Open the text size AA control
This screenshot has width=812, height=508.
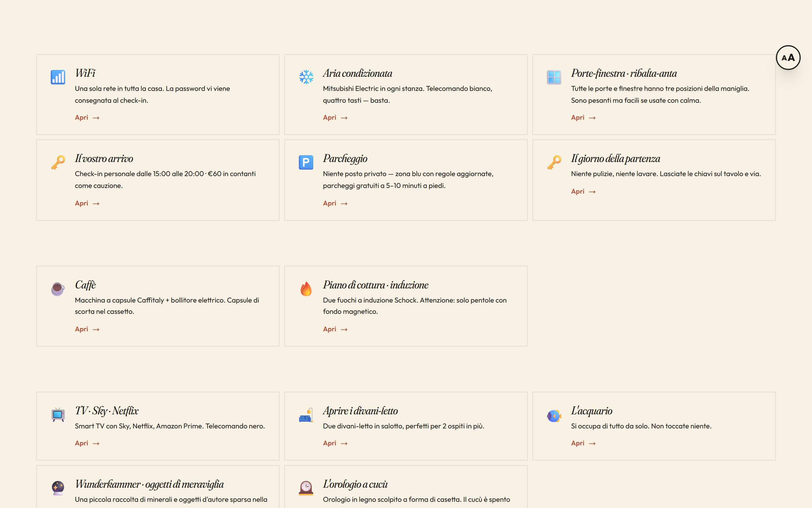788,58
